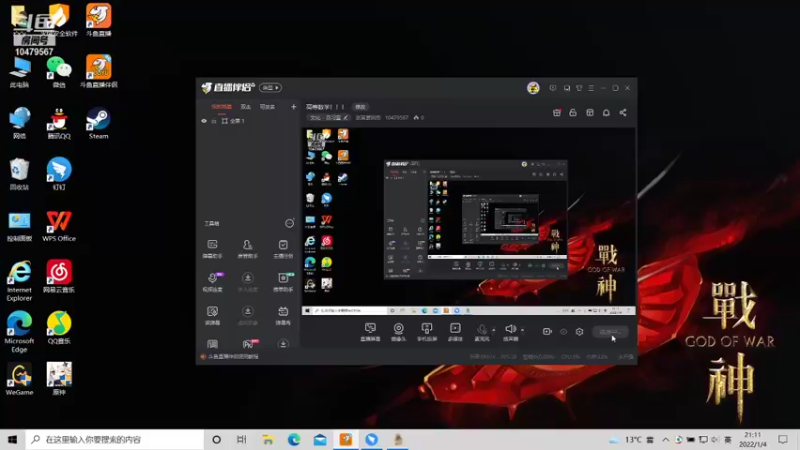Add 手机投屏 phone mirroring source
The width and height of the screenshot is (800, 450).
click(x=427, y=332)
